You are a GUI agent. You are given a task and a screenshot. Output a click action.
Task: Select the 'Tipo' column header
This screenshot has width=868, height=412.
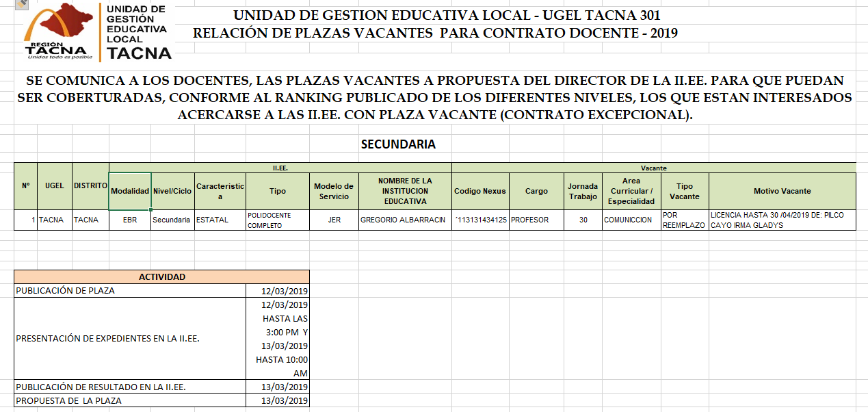click(278, 191)
